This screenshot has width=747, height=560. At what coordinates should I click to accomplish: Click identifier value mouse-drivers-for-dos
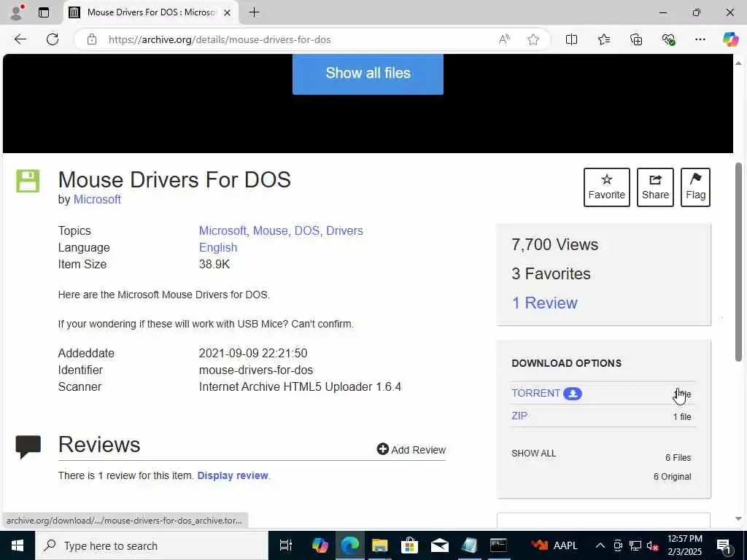(256, 370)
